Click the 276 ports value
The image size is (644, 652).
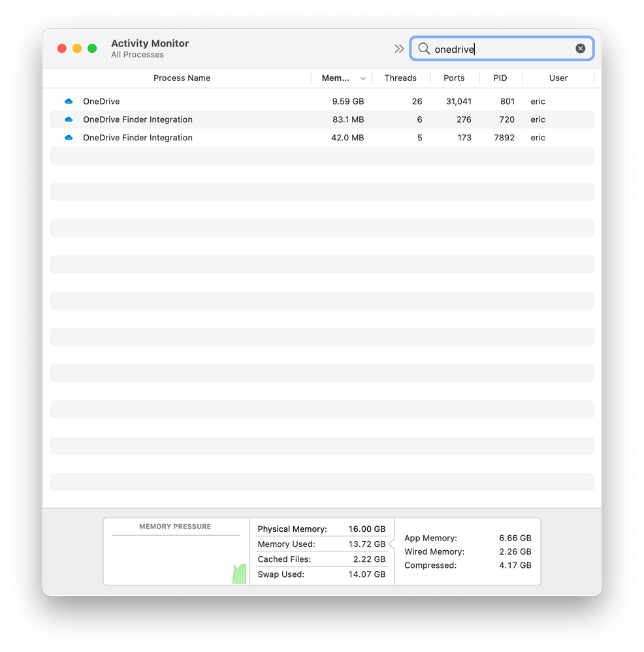point(464,119)
